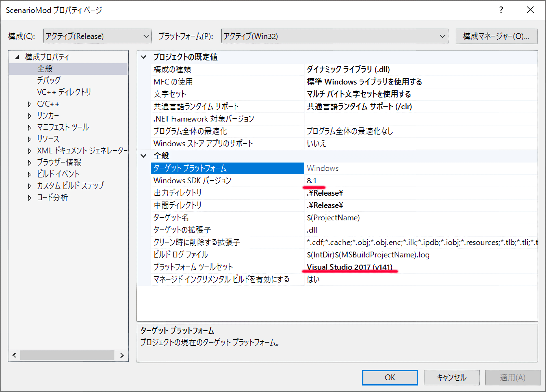
Task: Click the プラットフォーム ツールセット value Visual Studio 2017
Action: [x=349, y=267]
